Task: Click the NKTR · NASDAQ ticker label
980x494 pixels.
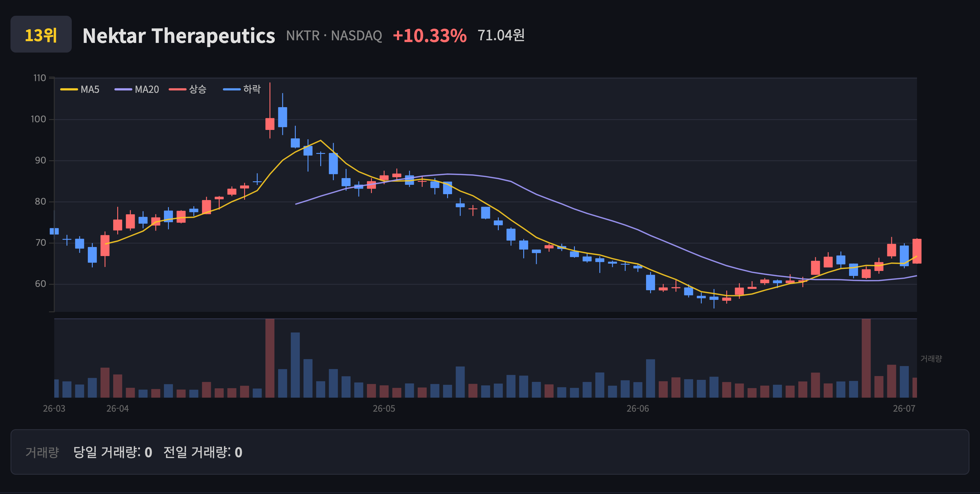Action: [x=334, y=35]
